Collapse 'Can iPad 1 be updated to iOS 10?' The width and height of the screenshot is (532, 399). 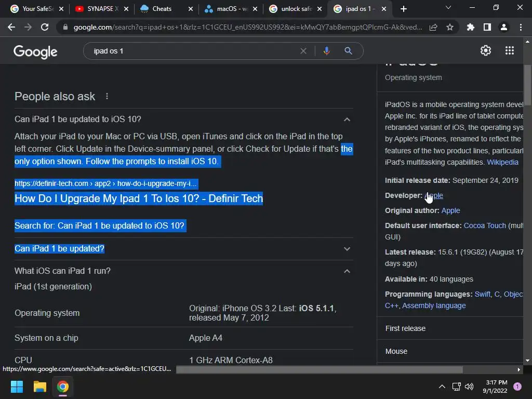click(347, 119)
